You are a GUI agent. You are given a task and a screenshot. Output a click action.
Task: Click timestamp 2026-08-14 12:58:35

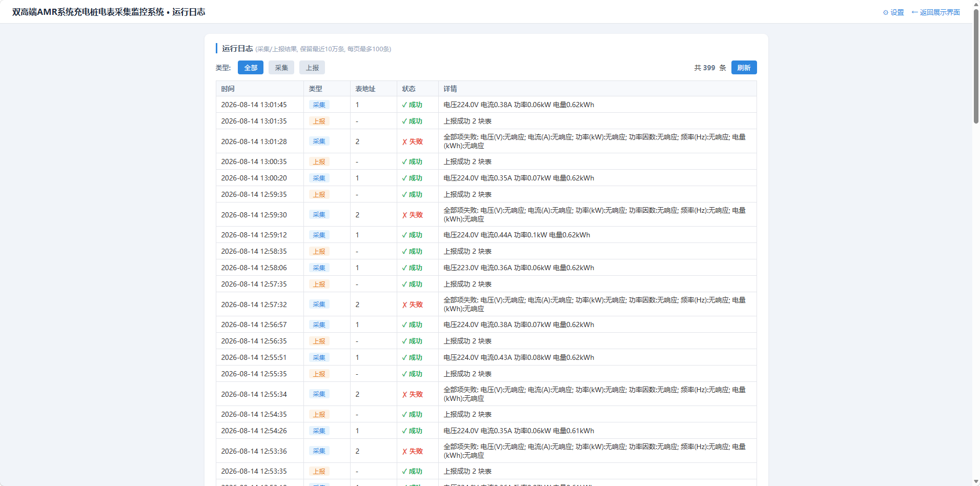[x=254, y=251]
